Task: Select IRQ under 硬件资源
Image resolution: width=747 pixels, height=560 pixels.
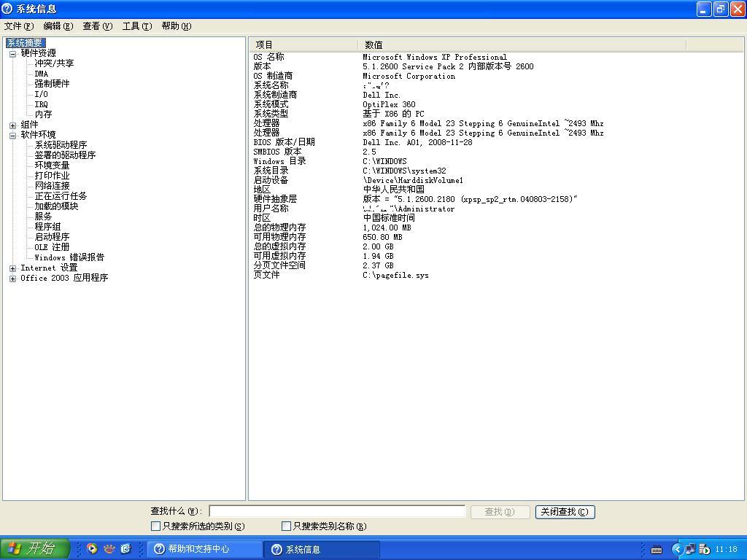Action: pyautogui.click(x=42, y=104)
